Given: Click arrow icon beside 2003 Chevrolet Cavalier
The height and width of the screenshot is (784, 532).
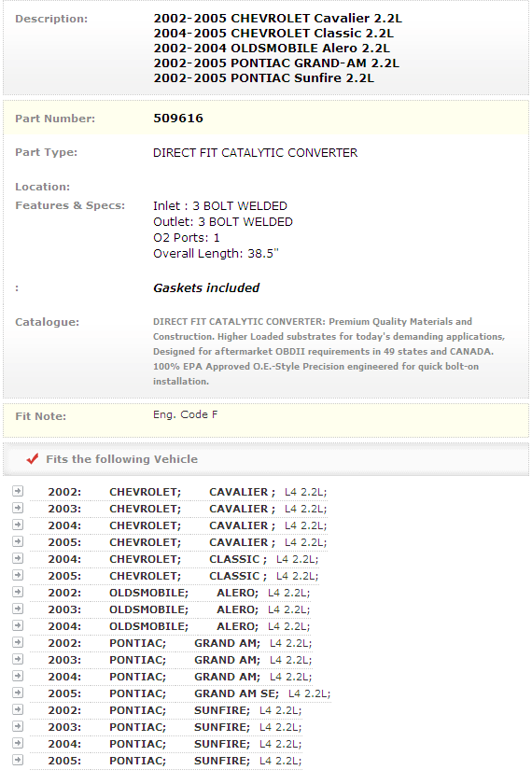Looking at the screenshot, I should [18, 508].
